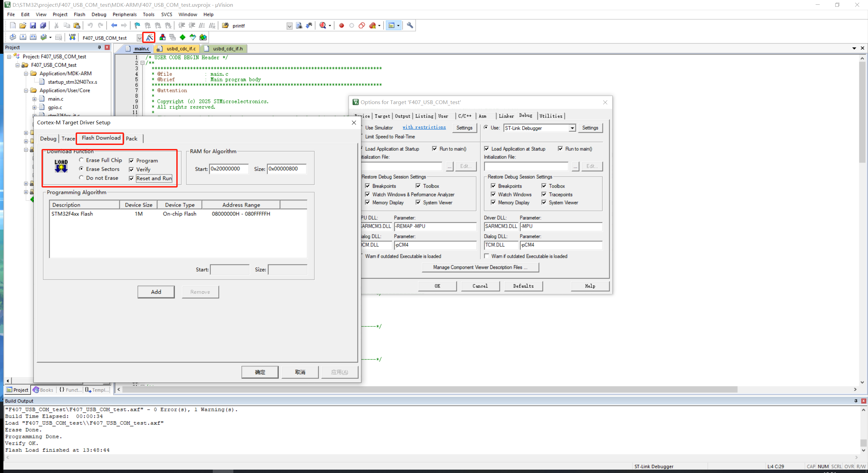Click the blue bookmark flag toolbar icon

(137, 25)
